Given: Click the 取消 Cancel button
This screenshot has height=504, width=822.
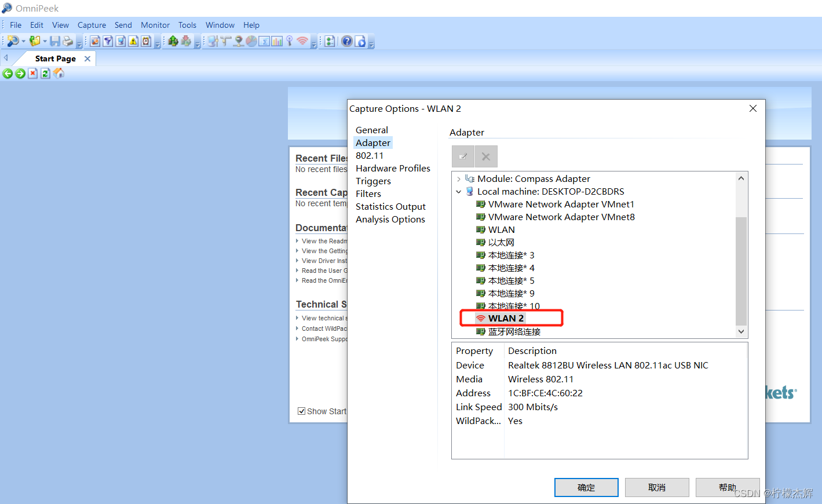Looking at the screenshot, I should 657,487.
